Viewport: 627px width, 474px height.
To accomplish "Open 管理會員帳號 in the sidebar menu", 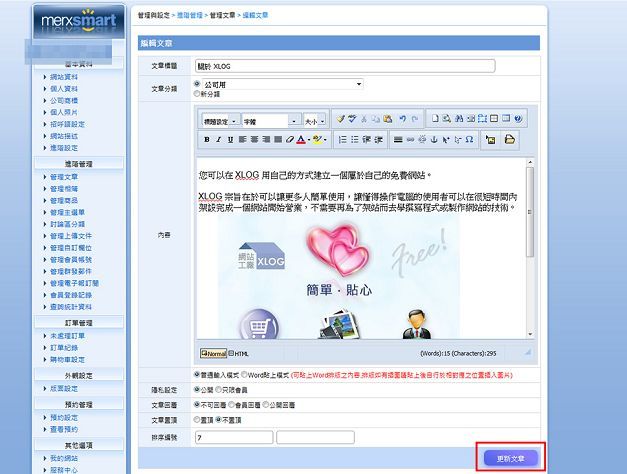I will pos(71,260).
